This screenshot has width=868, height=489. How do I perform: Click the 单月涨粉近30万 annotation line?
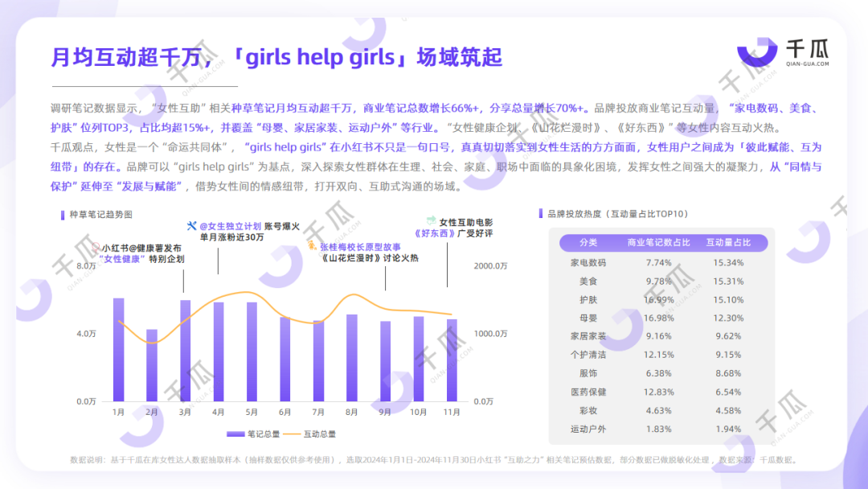(232, 237)
